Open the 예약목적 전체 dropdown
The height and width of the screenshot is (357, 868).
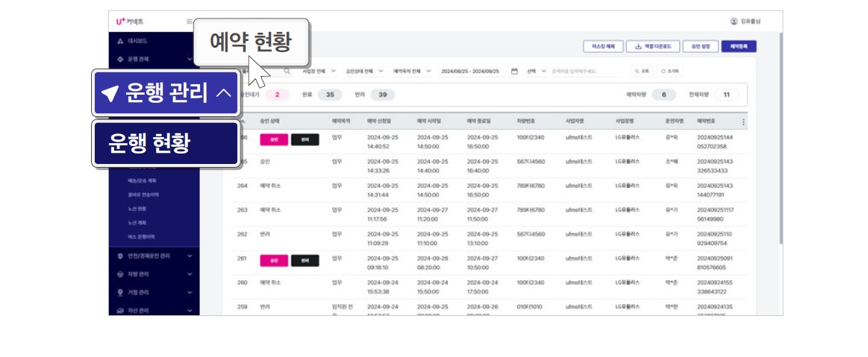(413, 72)
